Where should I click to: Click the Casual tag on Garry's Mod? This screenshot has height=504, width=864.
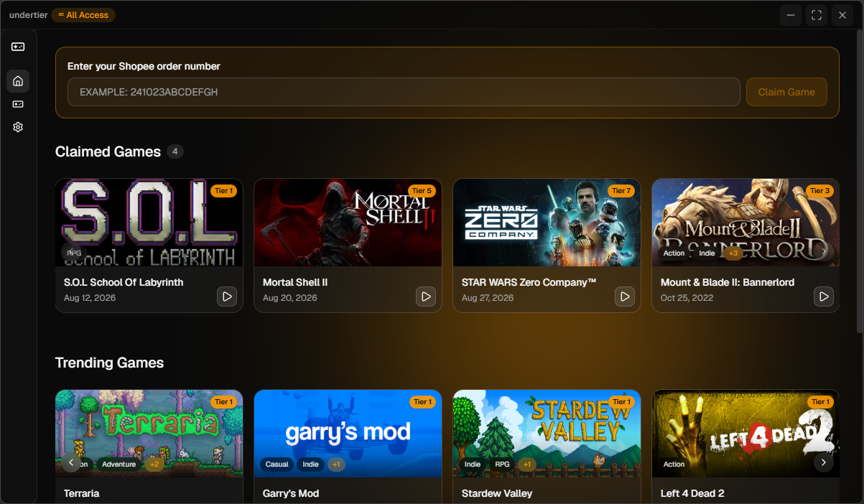277,465
